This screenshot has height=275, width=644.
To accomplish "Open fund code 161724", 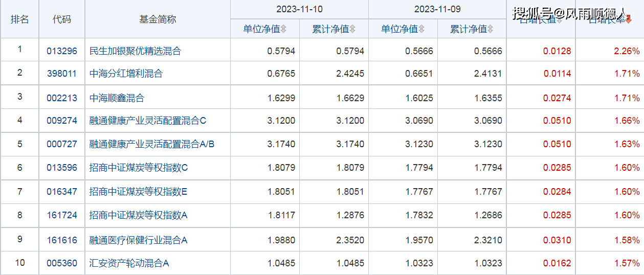I will click(61, 215).
